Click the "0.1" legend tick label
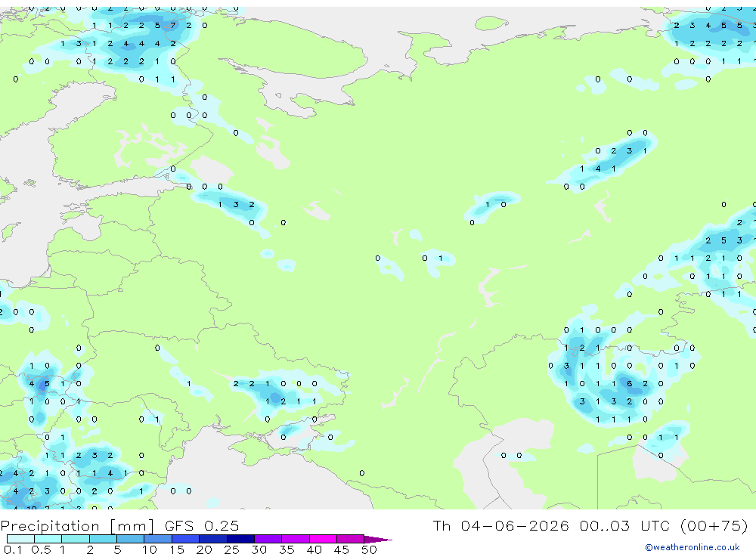This screenshot has height=554, width=756. pyautogui.click(x=13, y=549)
